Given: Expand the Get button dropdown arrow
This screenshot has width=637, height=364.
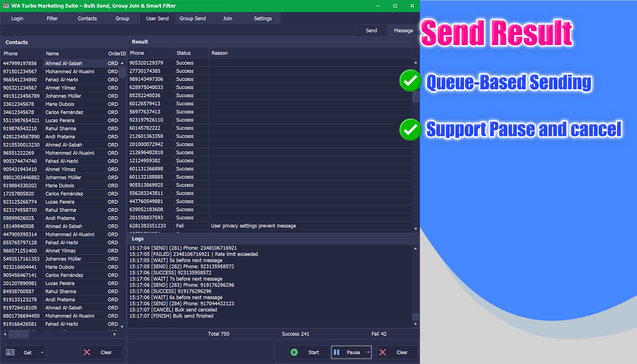Looking at the screenshot, I should pos(42,352).
